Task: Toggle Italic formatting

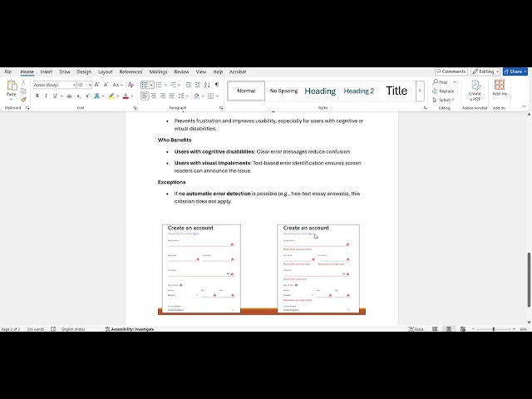Action: tap(46, 96)
